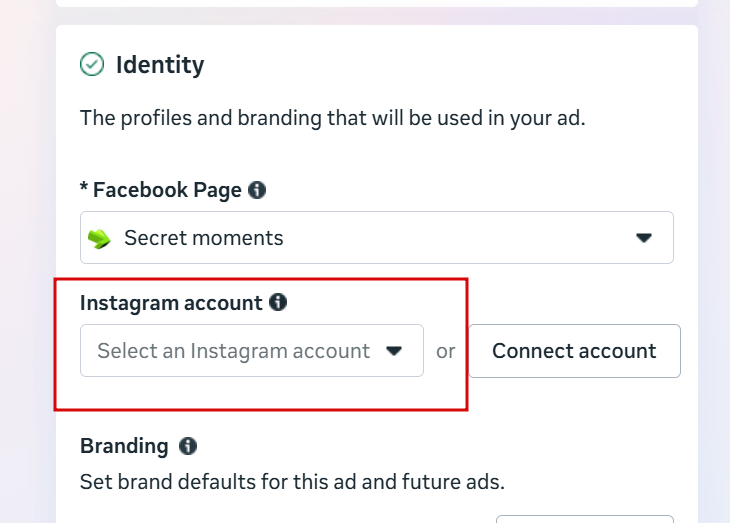Viewport: 730px width, 523px height.
Task: Select the Secret moments page field
Action: click(377, 238)
